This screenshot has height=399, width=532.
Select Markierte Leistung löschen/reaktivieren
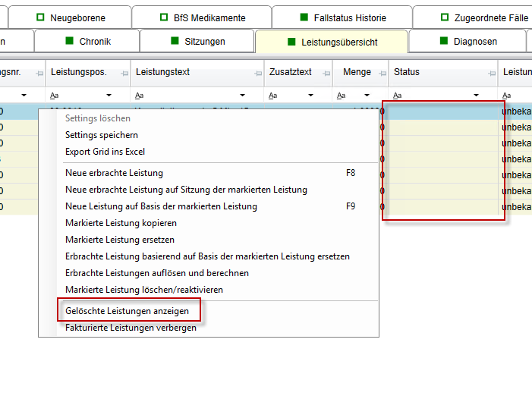[217, 290]
